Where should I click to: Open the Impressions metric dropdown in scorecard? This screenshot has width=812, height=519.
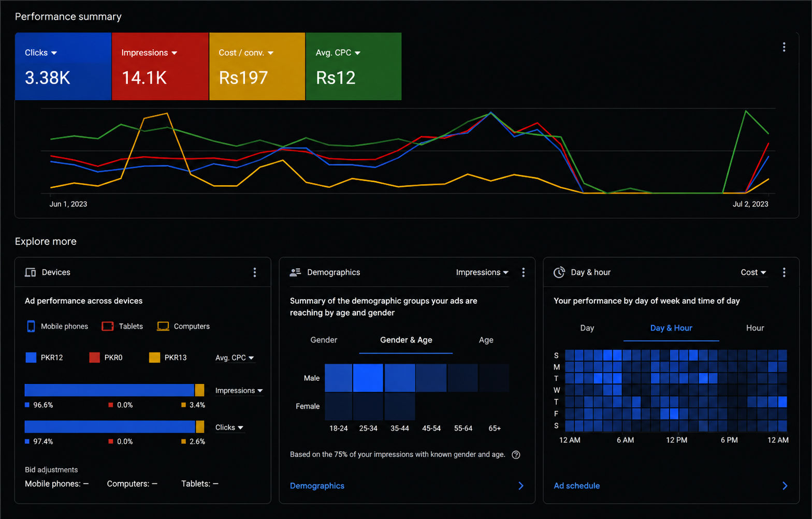click(x=149, y=53)
